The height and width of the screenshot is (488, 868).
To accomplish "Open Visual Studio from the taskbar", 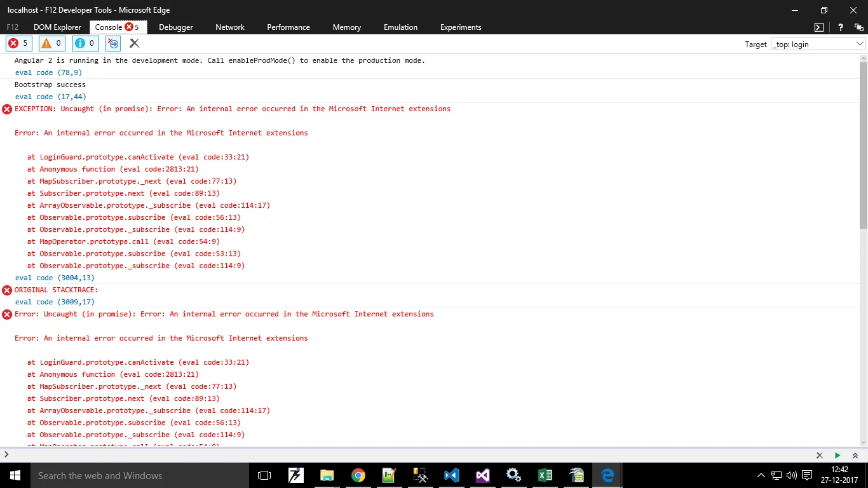I will [x=482, y=475].
